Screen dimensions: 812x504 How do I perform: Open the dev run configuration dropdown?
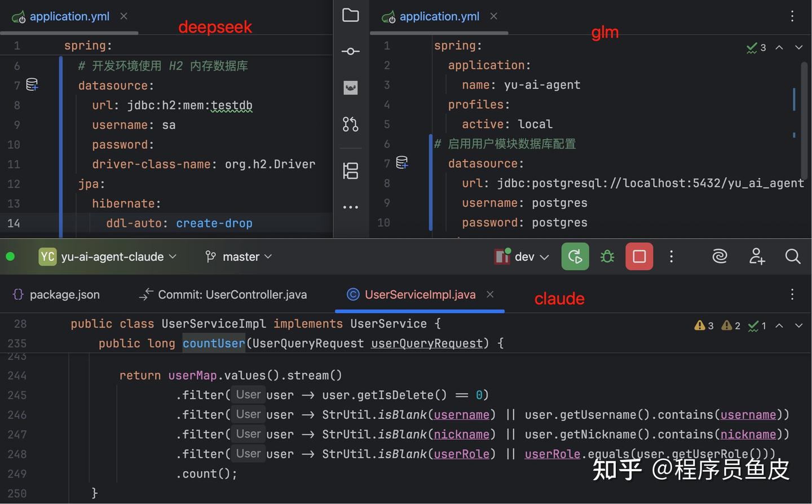(522, 257)
